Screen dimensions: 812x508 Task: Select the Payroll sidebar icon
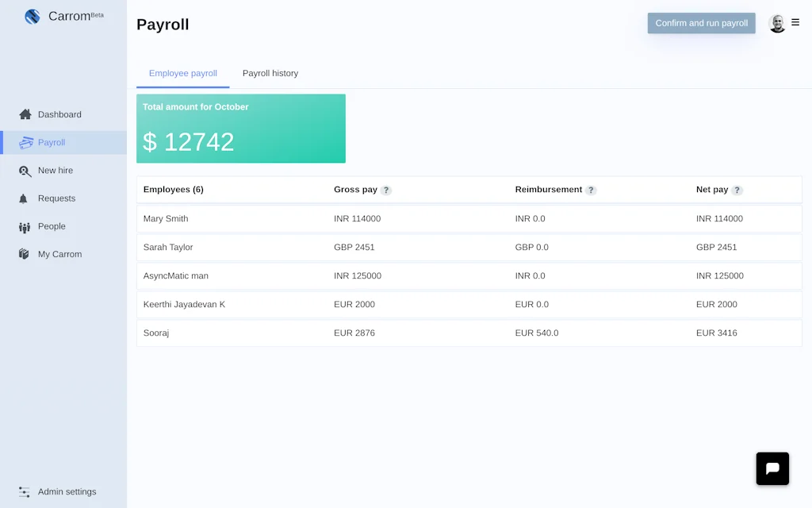(x=25, y=142)
